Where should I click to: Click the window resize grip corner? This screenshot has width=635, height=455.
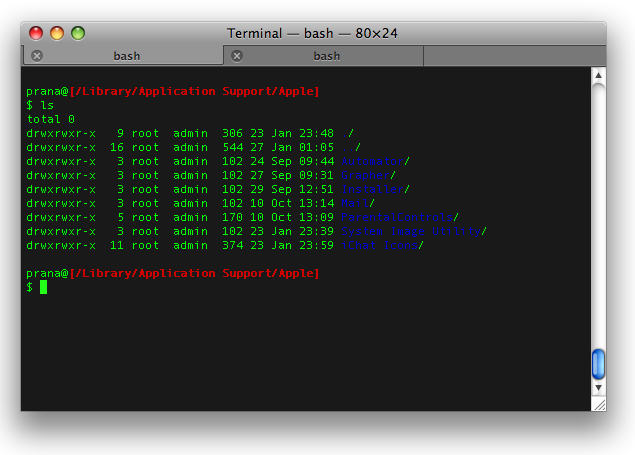(599, 404)
